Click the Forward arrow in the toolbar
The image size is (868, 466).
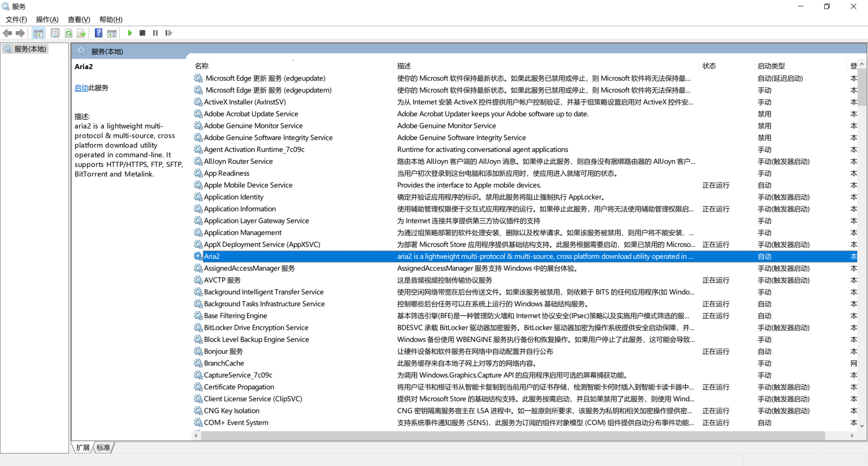pyautogui.click(x=20, y=33)
